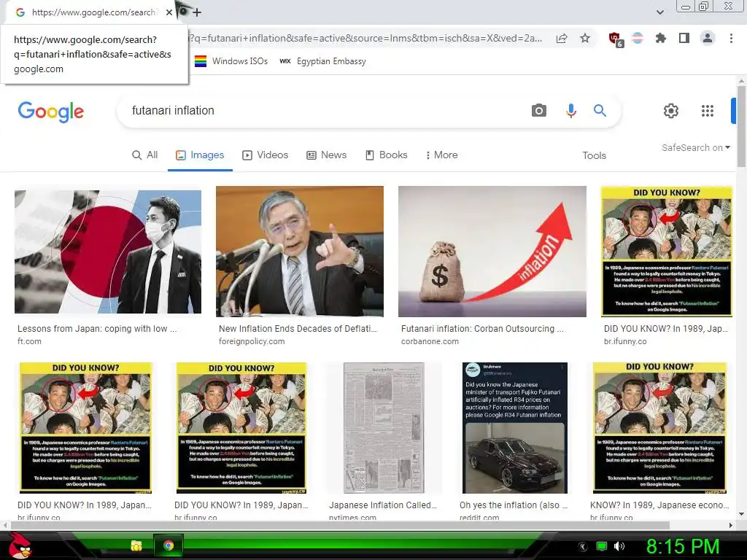Search by image with camera icon
The width and height of the screenshot is (747, 560).
(539, 111)
